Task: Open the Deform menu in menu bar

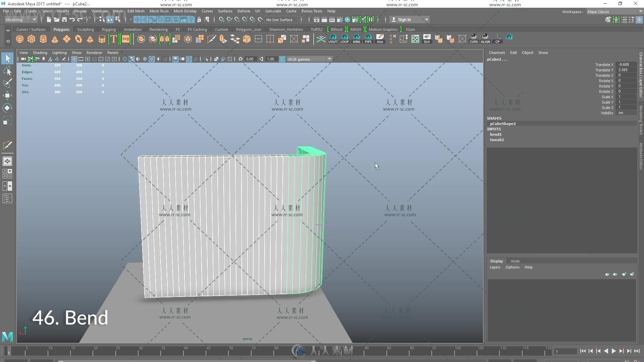Action: coord(243,11)
